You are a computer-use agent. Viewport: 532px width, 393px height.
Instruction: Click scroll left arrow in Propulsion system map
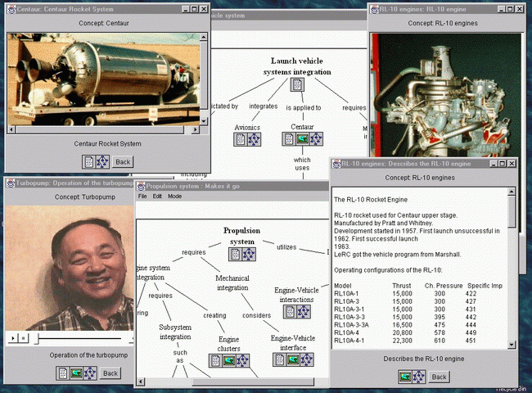[x=141, y=382]
